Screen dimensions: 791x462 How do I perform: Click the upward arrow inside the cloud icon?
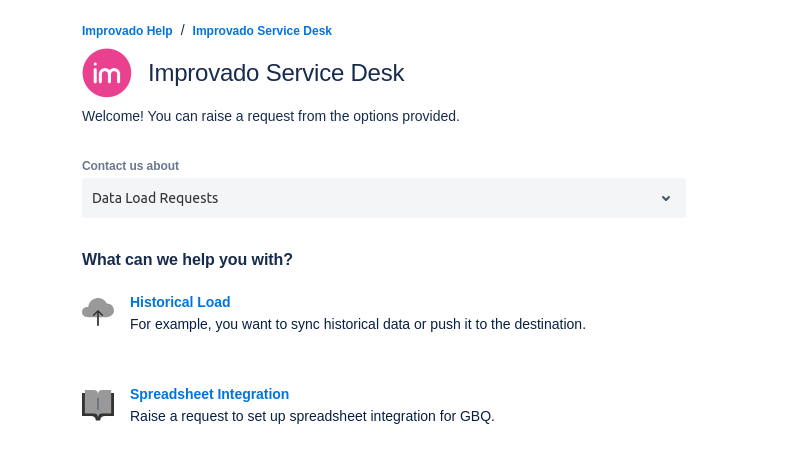click(x=98, y=318)
